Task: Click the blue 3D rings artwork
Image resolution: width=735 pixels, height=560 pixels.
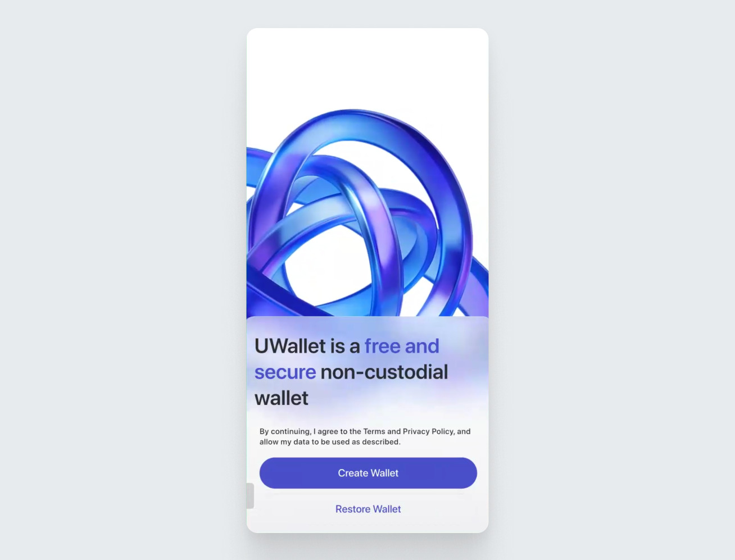Action: pos(367,213)
